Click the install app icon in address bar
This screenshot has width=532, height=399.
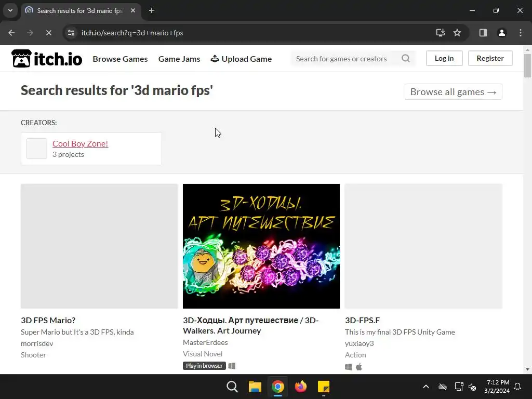pyautogui.click(x=441, y=33)
